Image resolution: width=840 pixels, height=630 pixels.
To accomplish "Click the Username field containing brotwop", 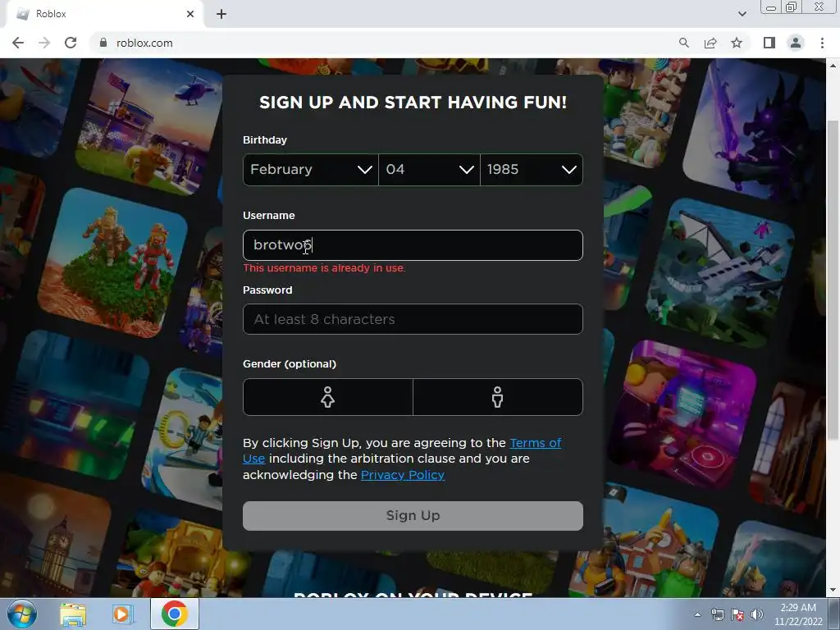I will (413, 245).
